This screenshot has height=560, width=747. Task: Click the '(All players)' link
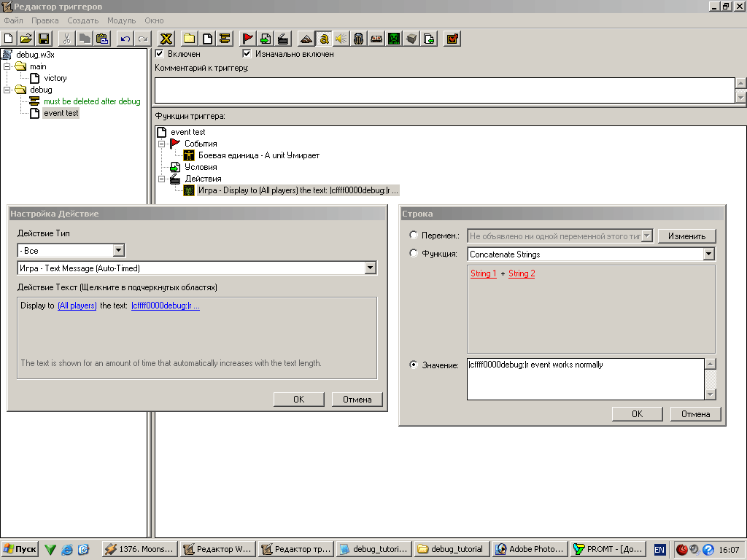(x=77, y=306)
